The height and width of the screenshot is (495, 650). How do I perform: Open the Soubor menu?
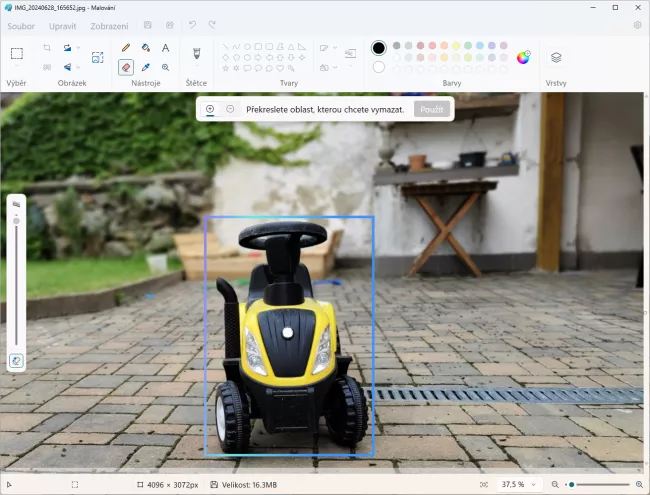21,25
